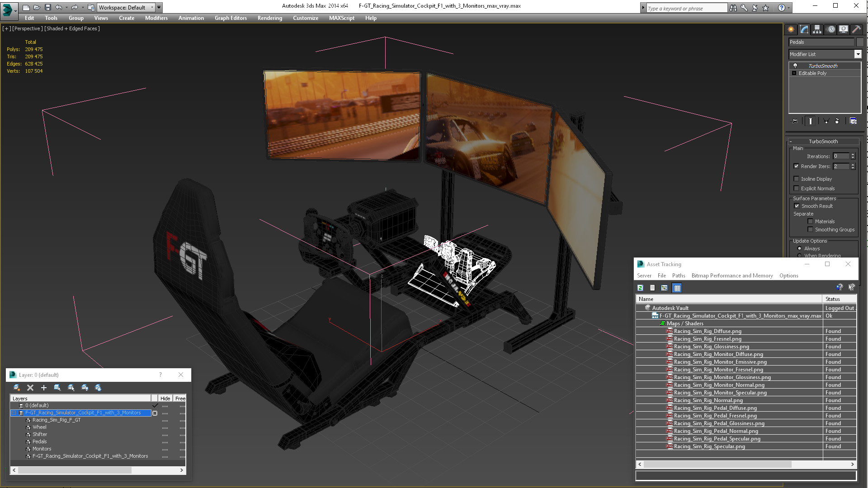Click Status Log icon in Asset Tracking

(652, 288)
